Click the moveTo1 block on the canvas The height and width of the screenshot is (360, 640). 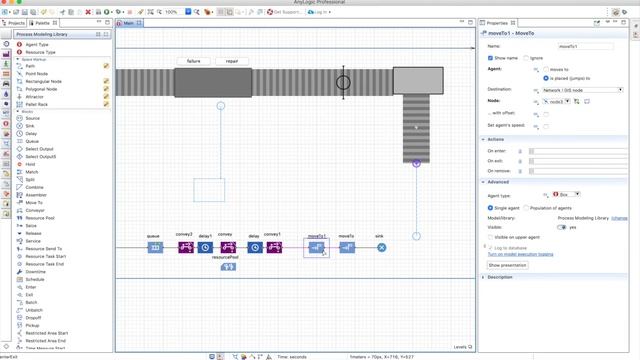tap(316, 247)
